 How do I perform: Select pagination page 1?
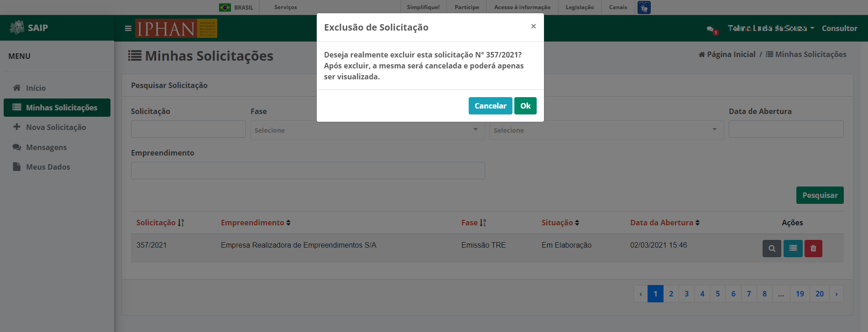pyautogui.click(x=655, y=294)
